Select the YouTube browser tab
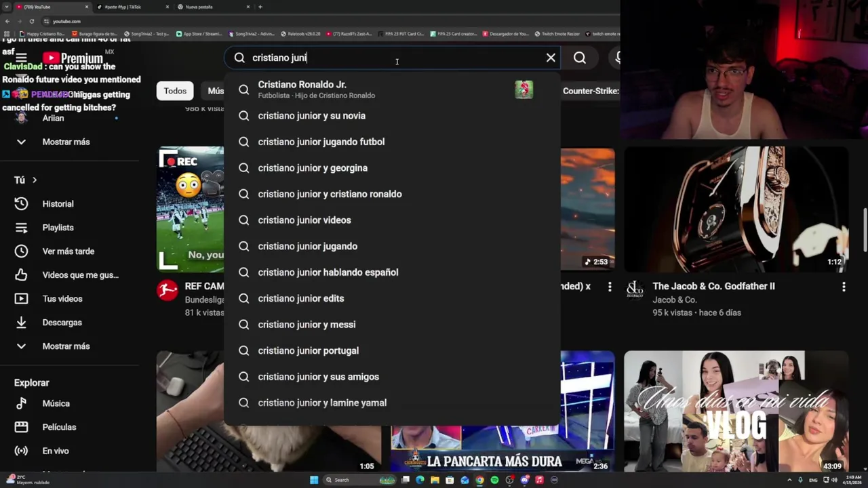The height and width of the screenshot is (488, 868). [x=52, y=7]
